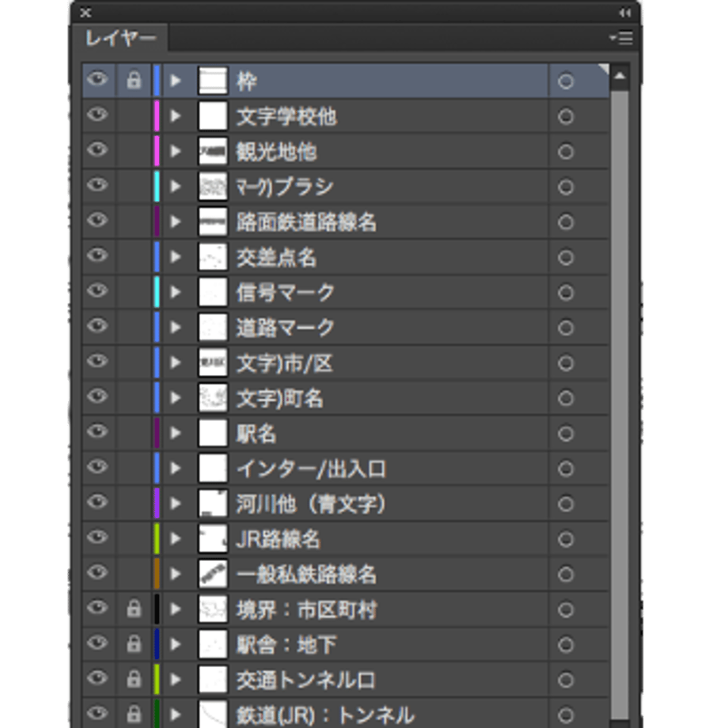Screen dimensions: 728x728
Task: Target the 河川他（青文字） layer circle
Action: [566, 504]
